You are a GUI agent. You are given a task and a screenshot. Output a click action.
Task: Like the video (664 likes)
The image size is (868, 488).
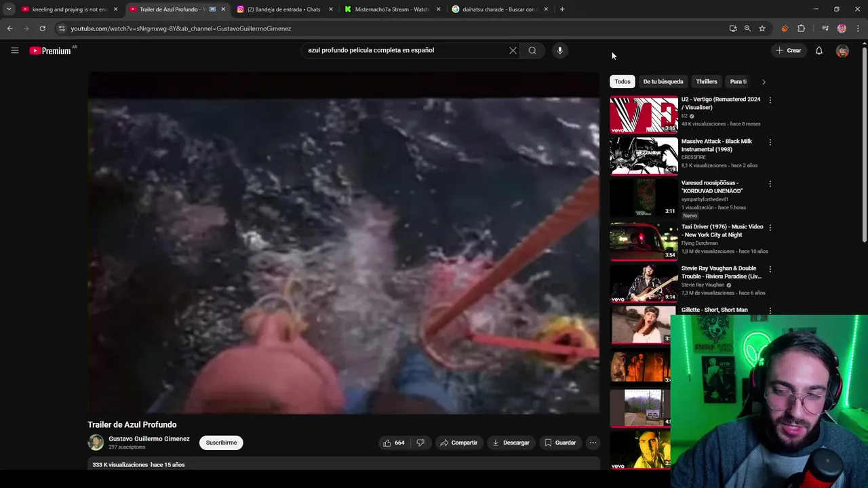point(394,443)
